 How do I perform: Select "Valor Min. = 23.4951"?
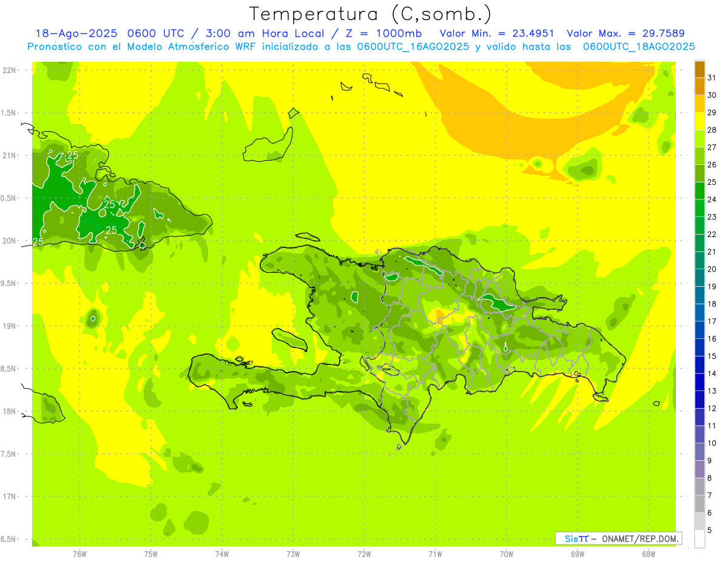click(497, 33)
